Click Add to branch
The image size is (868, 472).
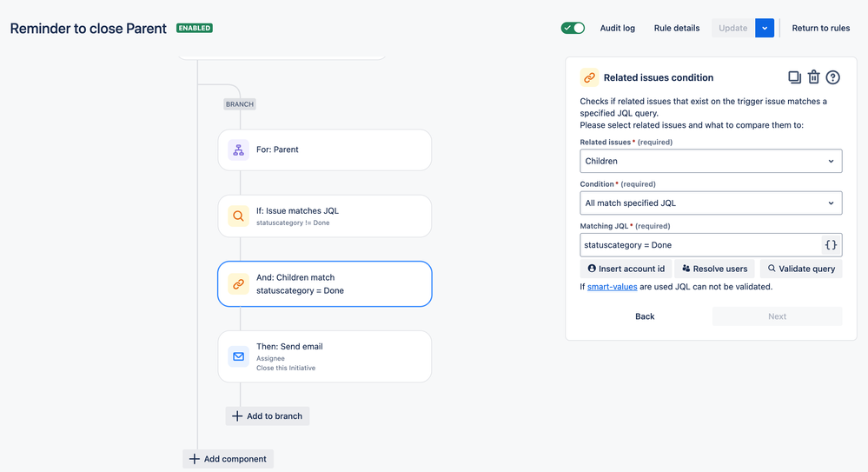click(x=268, y=416)
